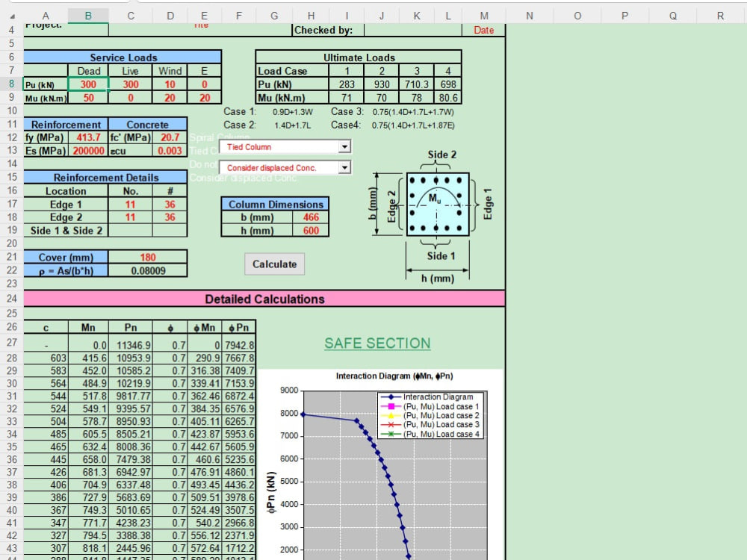The width and height of the screenshot is (747, 560).
Task: Click the select-all corner triangle
Action: [12, 16]
